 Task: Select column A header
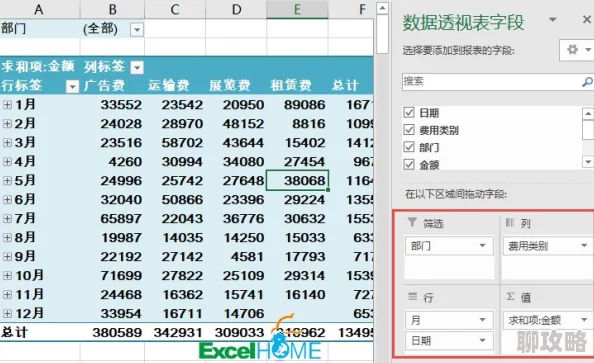39,9
